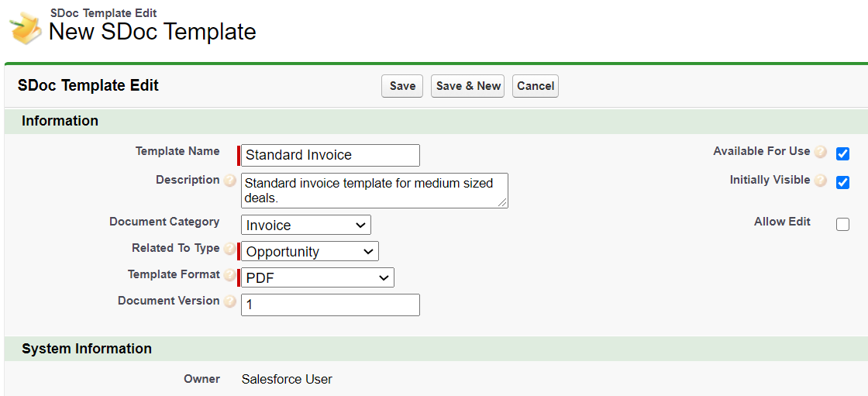
Task: Uncheck the Initially Visible checkbox
Action: coord(842,182)
